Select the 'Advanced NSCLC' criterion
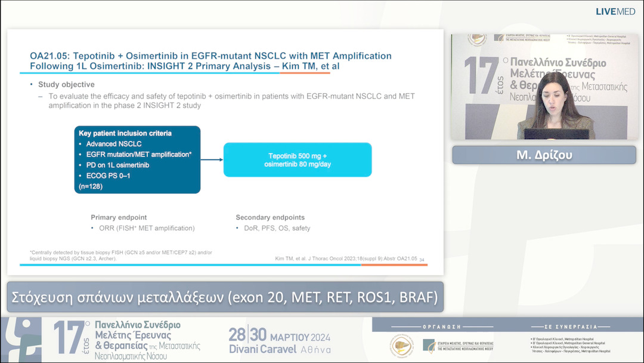Screen dimensions: 644x363 [x=114, y=144]
